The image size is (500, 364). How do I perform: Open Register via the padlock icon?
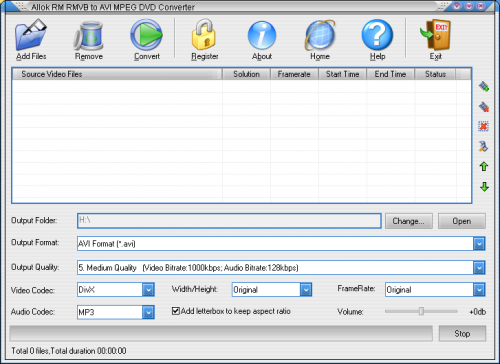pos(204,35)
